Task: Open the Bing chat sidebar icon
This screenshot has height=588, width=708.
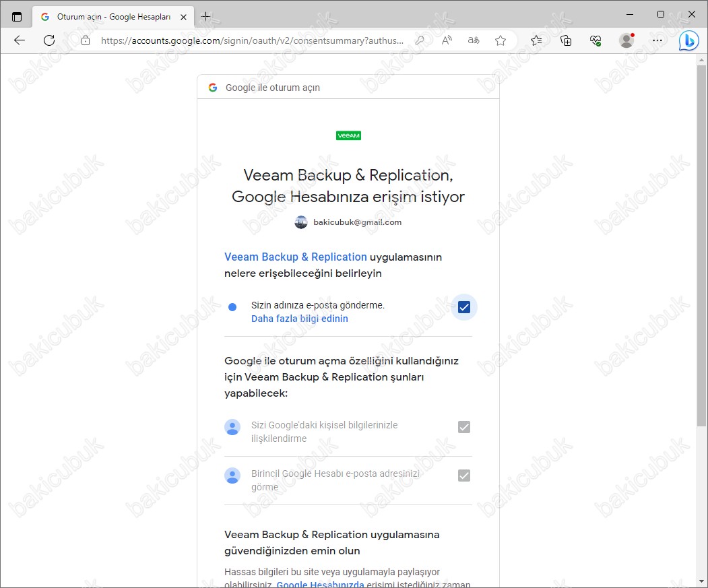Action: (x=689, y=40)
